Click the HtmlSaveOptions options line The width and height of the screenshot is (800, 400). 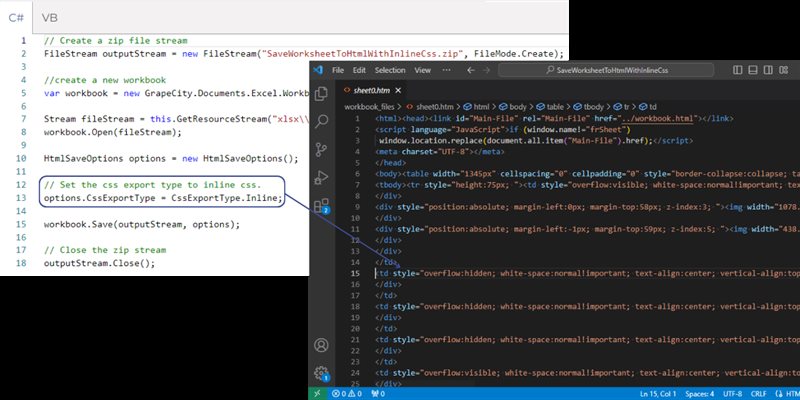coord(171,159)
